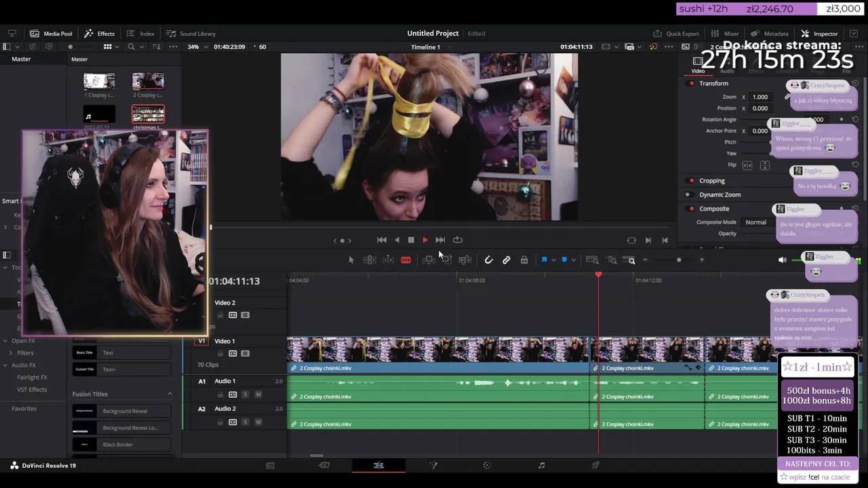Toggle the Composite section dot
This screenshot has height=488, width=868.
(691, 209)
